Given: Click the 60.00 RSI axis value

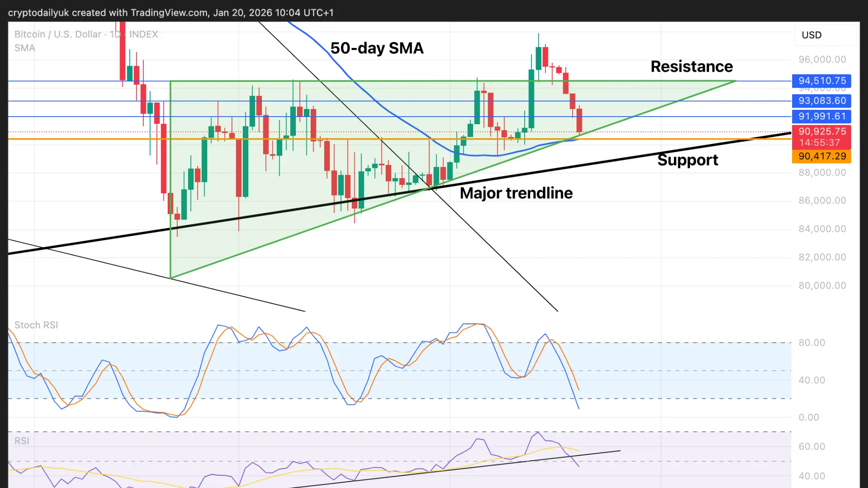Looking at the screenshot, I should coord(812,446).
